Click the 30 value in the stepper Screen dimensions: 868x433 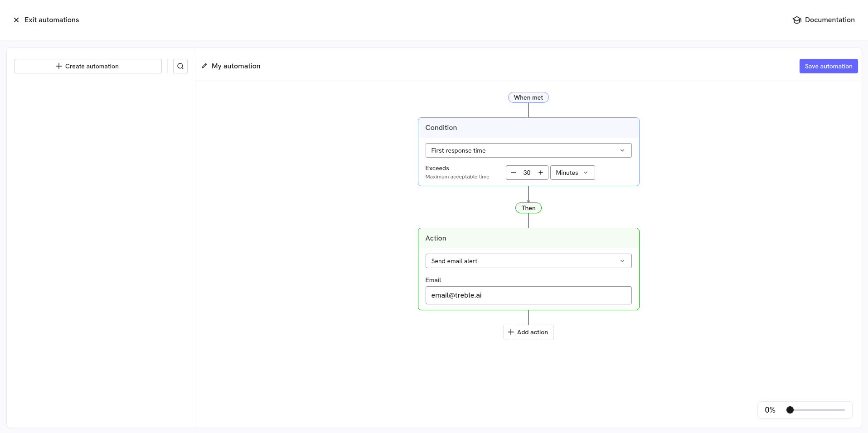tap(527, 173)
